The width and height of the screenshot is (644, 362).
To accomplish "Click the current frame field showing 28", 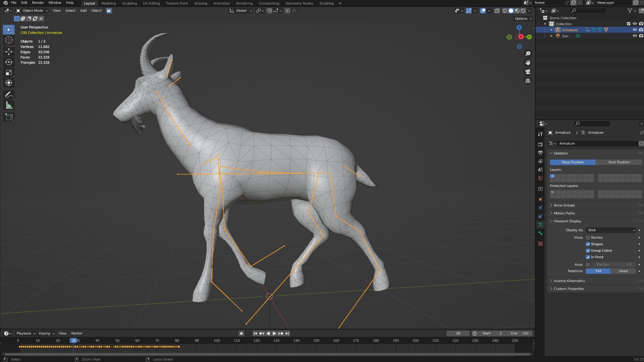I will [x=458, y=334].
